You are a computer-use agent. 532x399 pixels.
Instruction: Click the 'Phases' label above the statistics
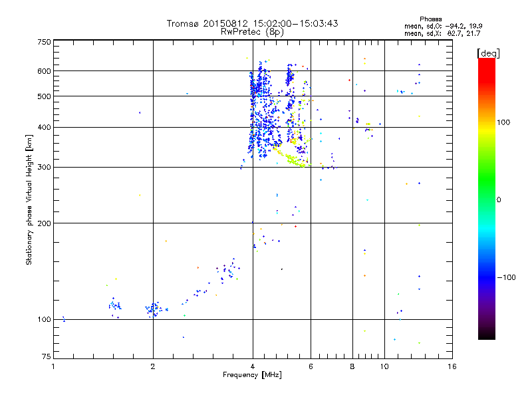pyautogui.click(x=430, y=19)
